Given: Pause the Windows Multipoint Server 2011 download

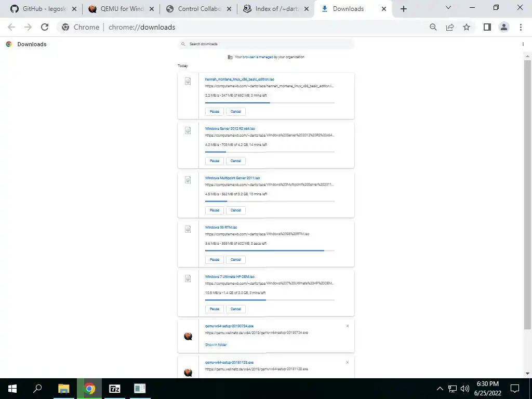Looking at the screenshot, I should click(215, 210).
